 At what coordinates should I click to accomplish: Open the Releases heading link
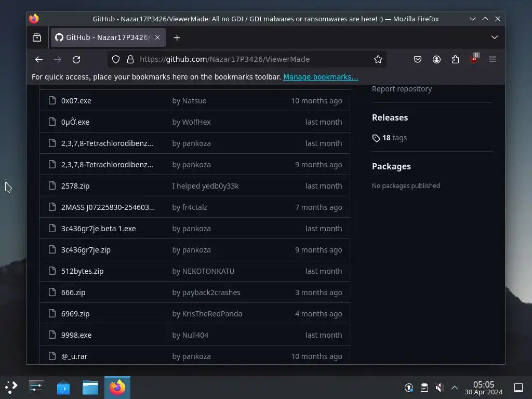(390, 117)
